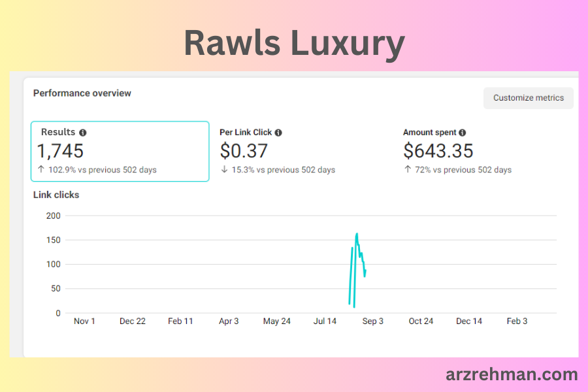The height and width of the screenshot is (392, 588).
Task: Click the arzrehman.com website text
Action: click(512, 374)
